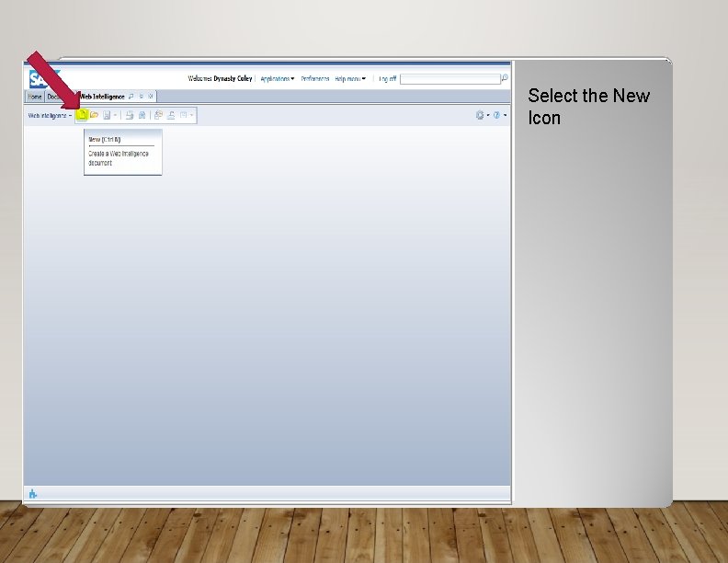
Task: Open the Web Intelligence dropdown menu
Action: [x=51, y=115]
